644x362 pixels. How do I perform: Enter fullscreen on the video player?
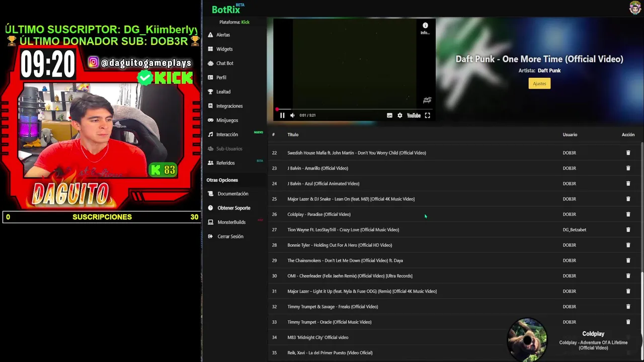coord(427,116)
